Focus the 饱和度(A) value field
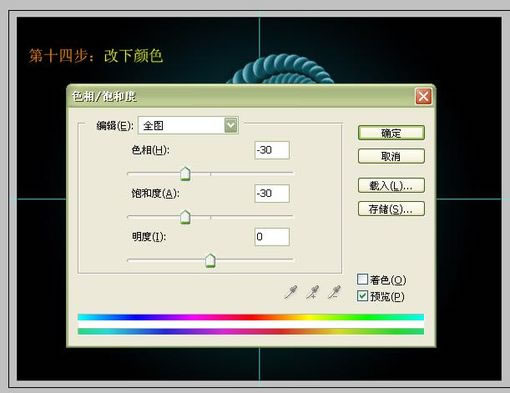Viewport: 510px width, 393px height. (x=272, y=193)
